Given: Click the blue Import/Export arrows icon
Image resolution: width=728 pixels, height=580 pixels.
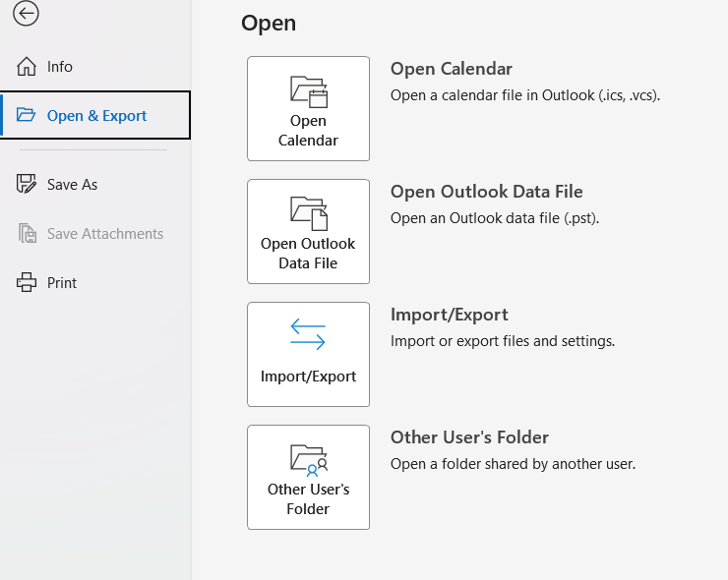Looking at the screenshot, I should (308, 334).
